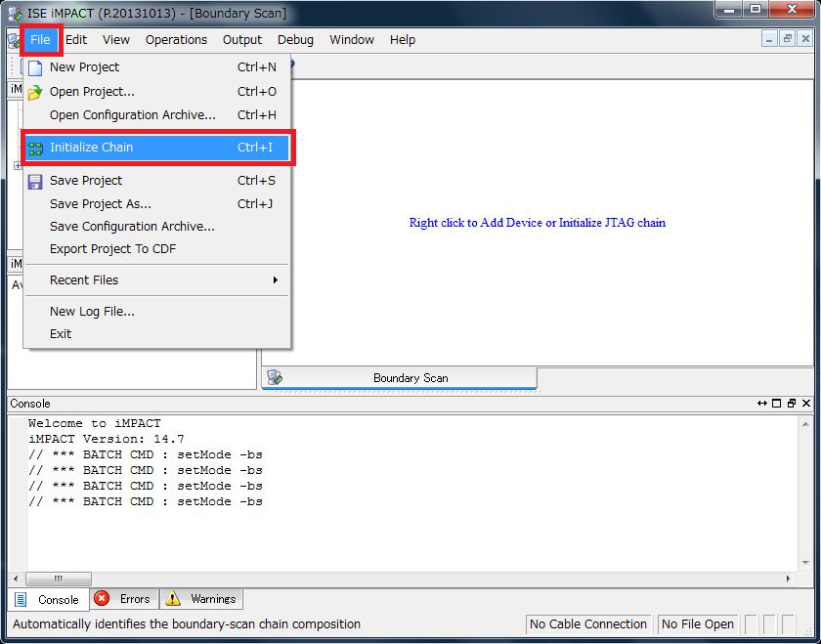Switch to the Warnings tab

click(201, 599)
